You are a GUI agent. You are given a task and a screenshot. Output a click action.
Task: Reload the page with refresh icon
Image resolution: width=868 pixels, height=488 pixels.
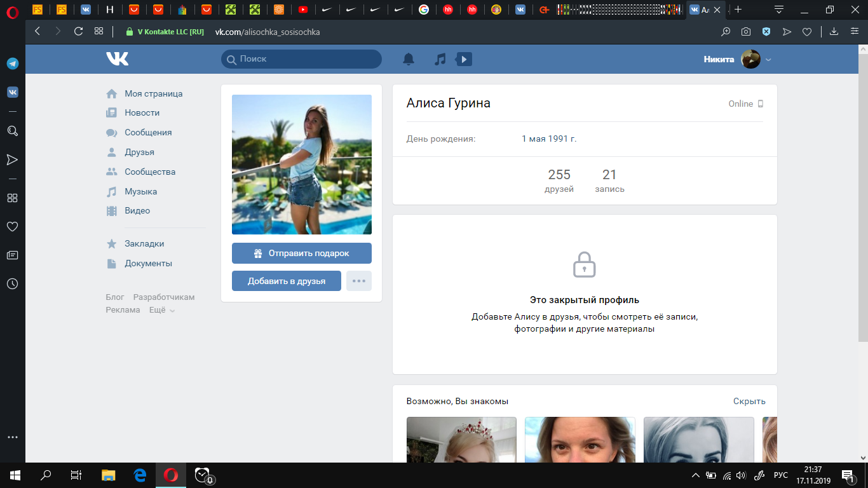(x=78, y=31)
